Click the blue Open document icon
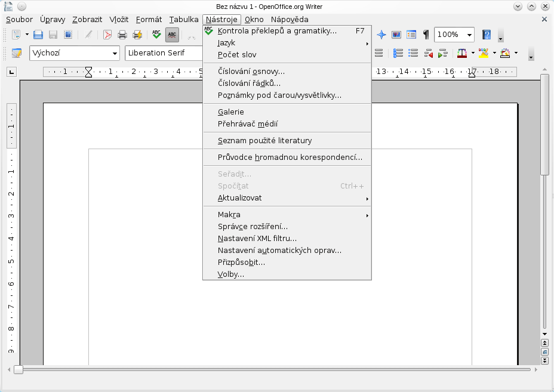Image resolution: width=554 pixels, height=392 pixels. pyautogui.click(x=38, y=35)
